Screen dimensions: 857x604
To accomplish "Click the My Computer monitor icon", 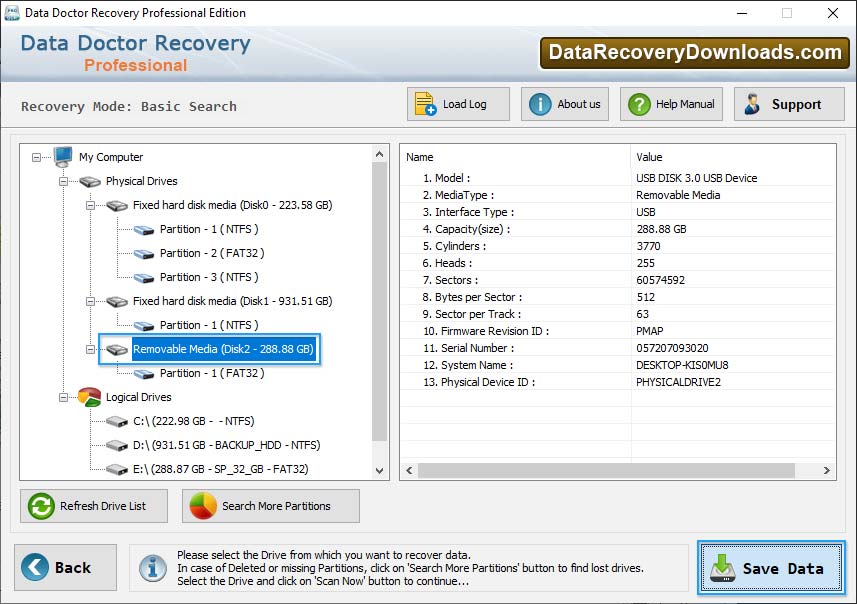I will point(63,156).
